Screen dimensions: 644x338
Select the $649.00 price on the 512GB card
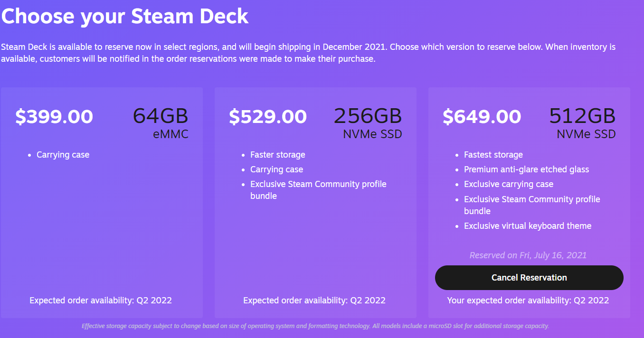(482, 117)
